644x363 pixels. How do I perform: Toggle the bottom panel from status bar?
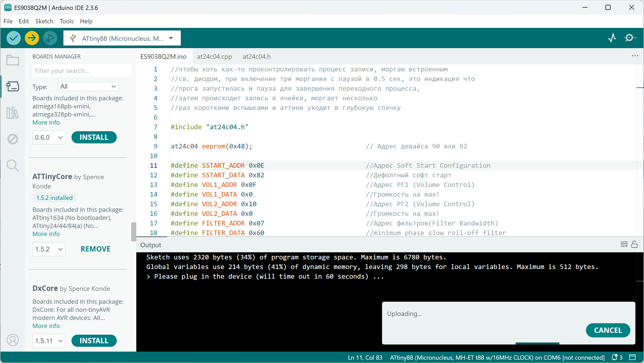633,357
